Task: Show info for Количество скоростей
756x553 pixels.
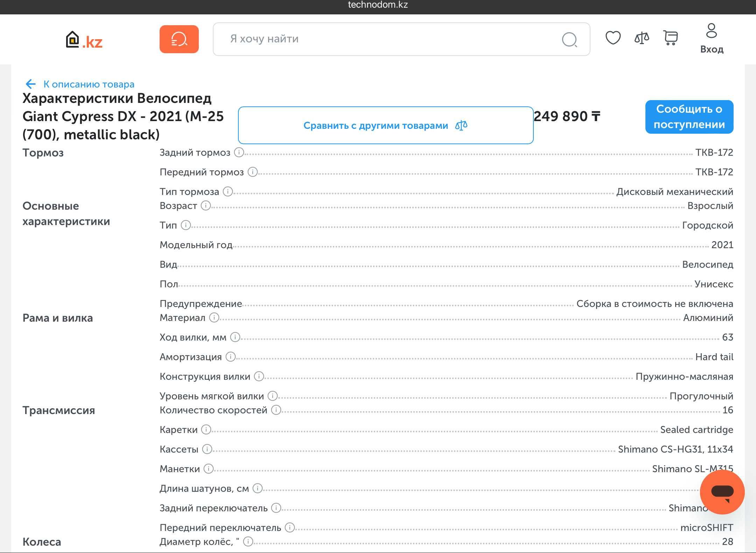Action: (x=276, y=410)
